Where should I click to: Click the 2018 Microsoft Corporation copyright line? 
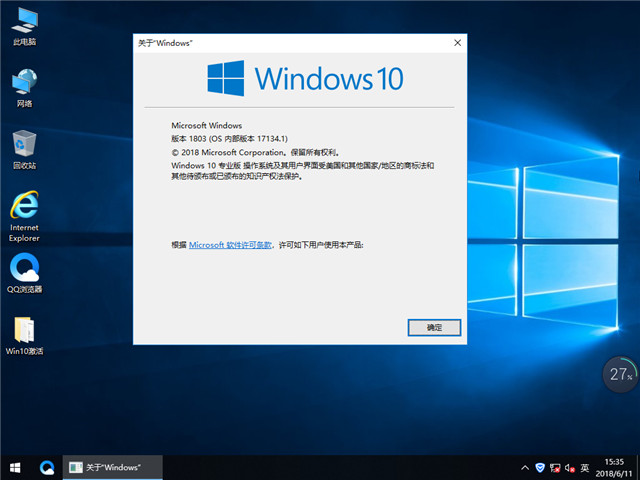256,152
